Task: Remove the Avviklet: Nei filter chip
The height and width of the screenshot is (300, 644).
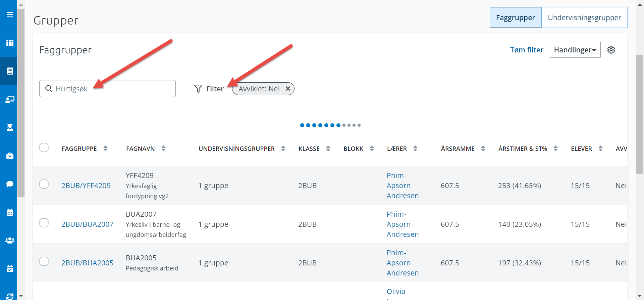Action: (x=288, y=89)
